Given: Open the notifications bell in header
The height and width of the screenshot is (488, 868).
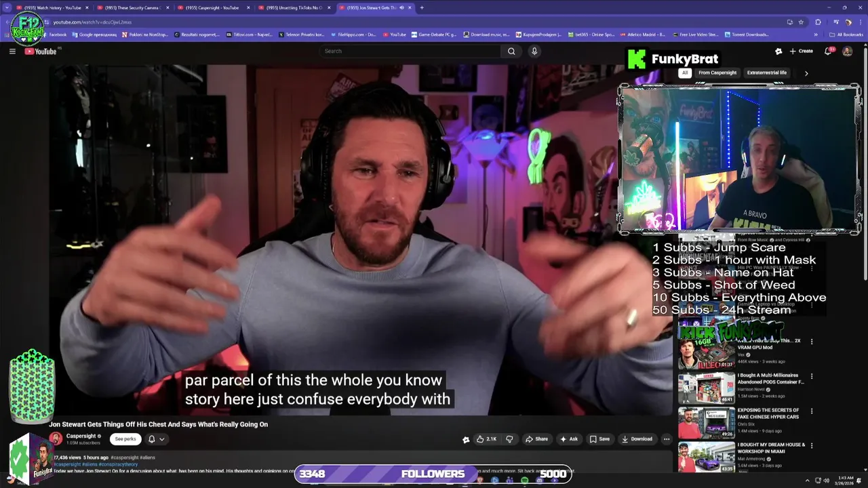Looking at the screenshot, I should (x=829, y=51).
